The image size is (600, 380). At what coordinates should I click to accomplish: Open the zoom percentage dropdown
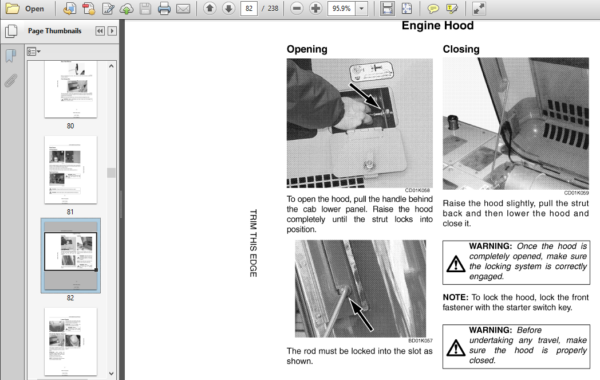[362, 8]
